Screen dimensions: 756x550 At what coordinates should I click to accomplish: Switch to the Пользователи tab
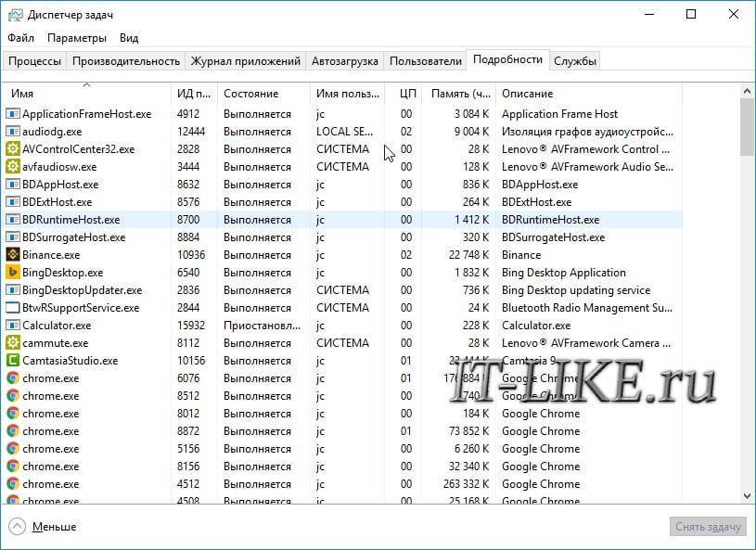click(425, 61)
